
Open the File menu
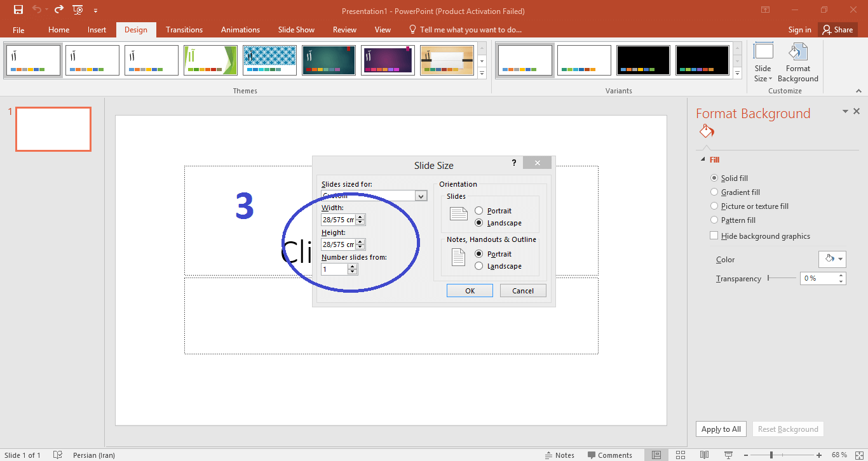pyautogui.click(x=18, y=30)
